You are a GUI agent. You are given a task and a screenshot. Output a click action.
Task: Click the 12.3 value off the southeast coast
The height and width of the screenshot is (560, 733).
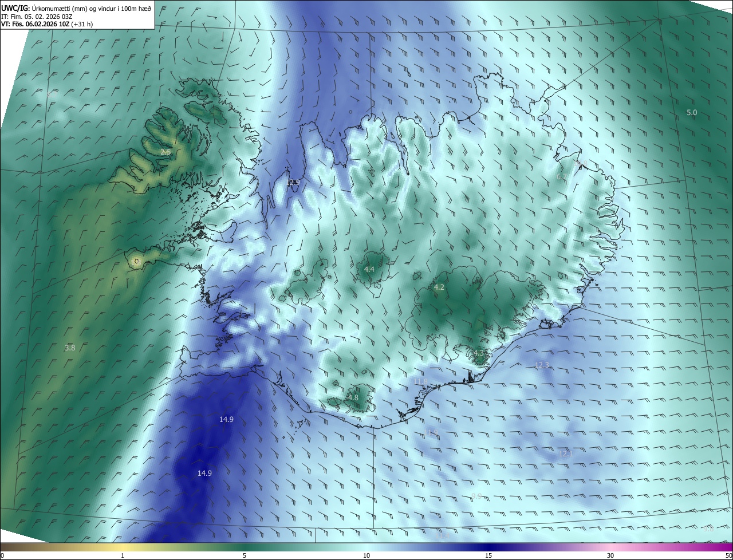point(542,365)
